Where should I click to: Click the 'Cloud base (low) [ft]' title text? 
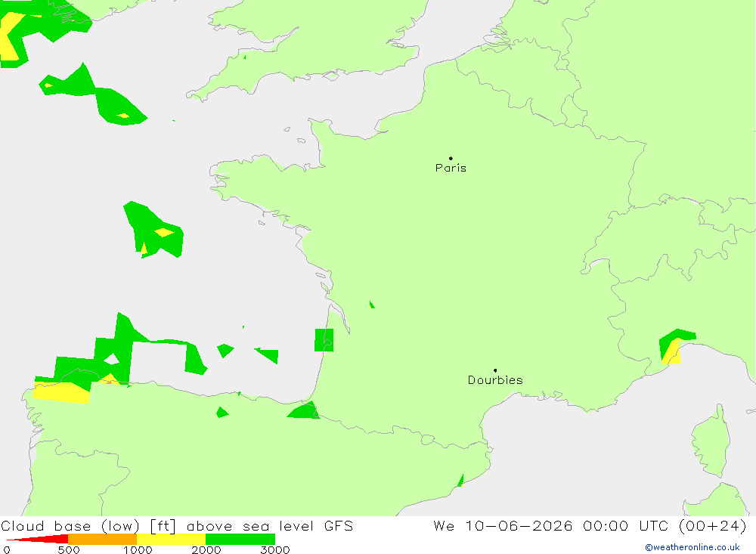point(88,526)
